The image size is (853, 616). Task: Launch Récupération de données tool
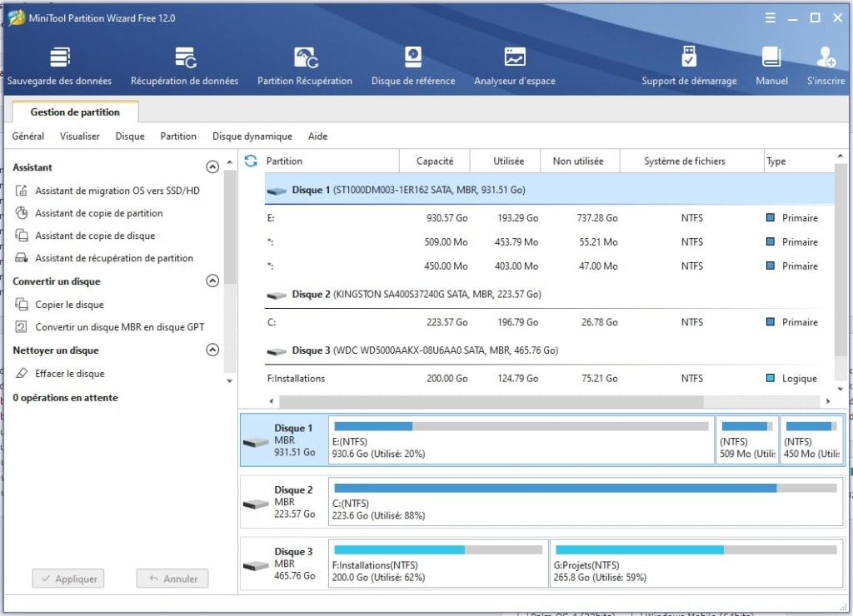point(184,67)
